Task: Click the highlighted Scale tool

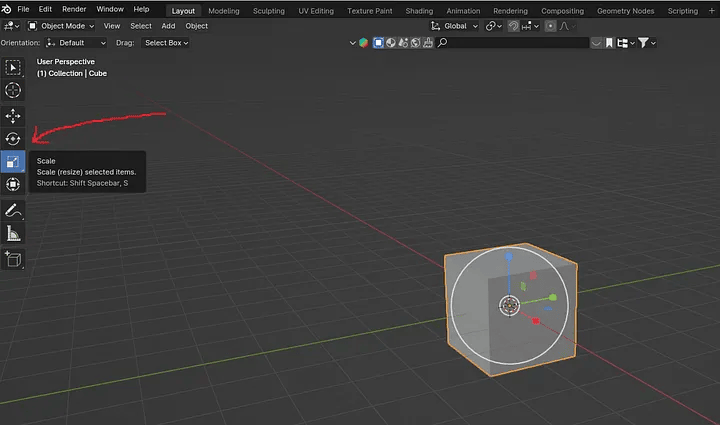Action: 13,162
